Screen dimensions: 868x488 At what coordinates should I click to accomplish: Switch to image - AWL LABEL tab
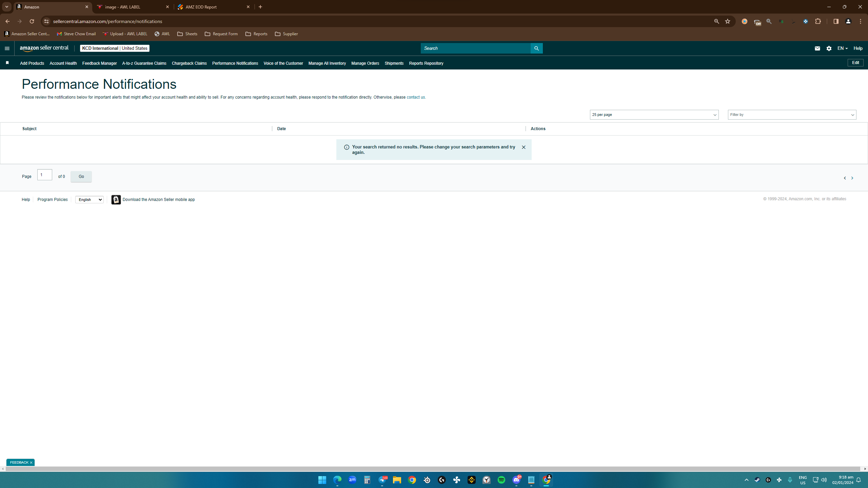133,7
